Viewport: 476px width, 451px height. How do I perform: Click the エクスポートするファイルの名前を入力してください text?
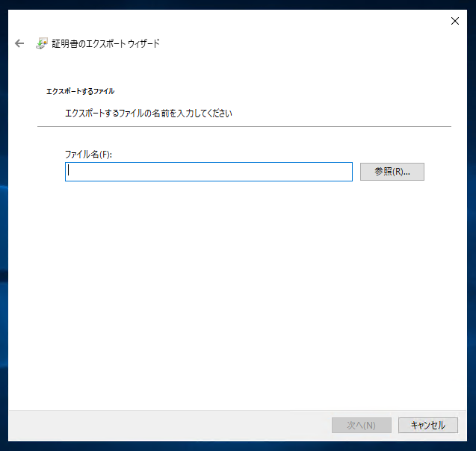pos(149,113)
